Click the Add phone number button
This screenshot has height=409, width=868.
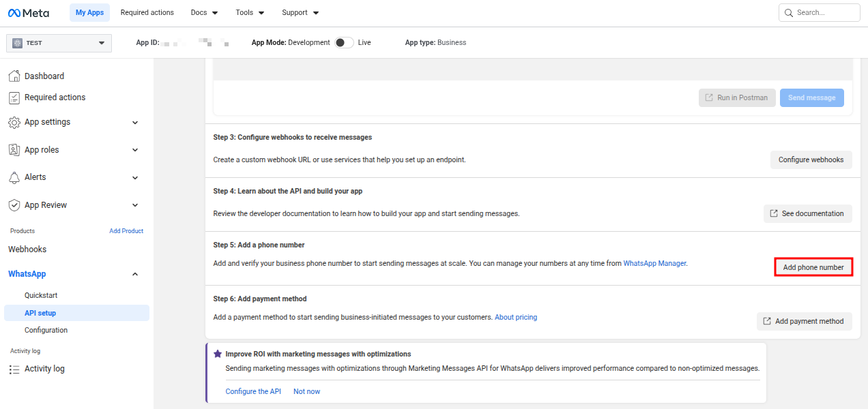coord(813,267)
